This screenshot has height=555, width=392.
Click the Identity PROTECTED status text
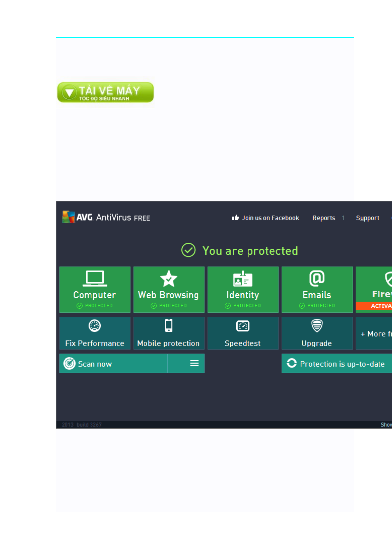[247, 306]
